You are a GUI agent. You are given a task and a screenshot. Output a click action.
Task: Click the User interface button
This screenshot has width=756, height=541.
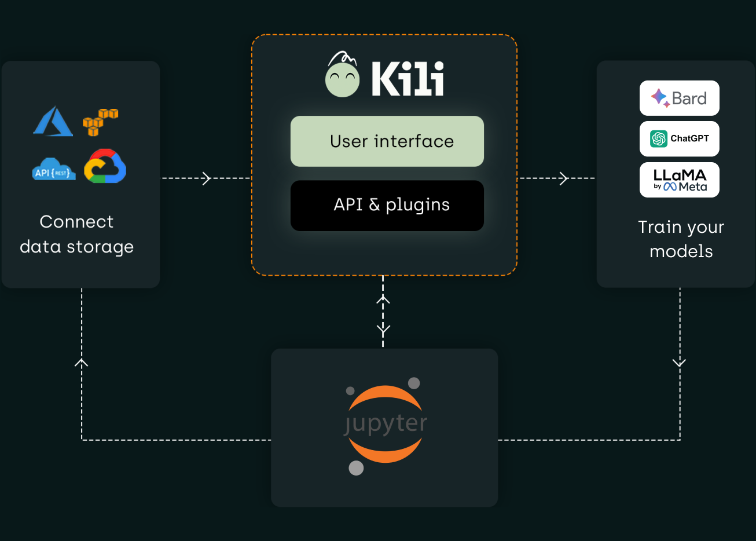[x=387, y=141]
